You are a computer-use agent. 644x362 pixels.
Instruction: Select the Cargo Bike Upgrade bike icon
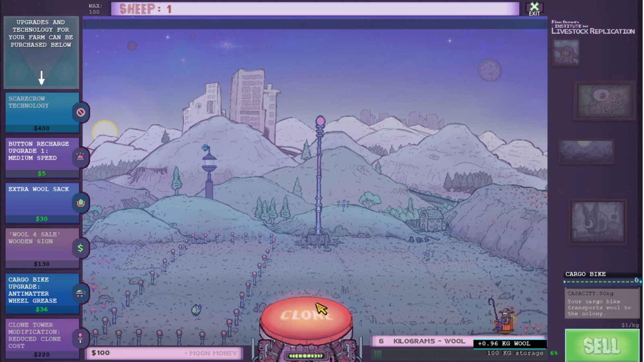coord(80,293)
